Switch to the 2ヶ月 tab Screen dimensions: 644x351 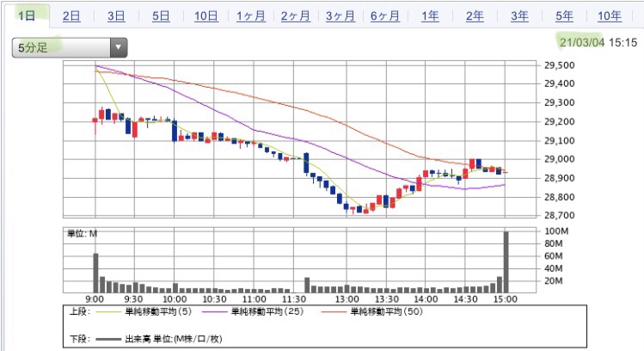tap(295, 16)
